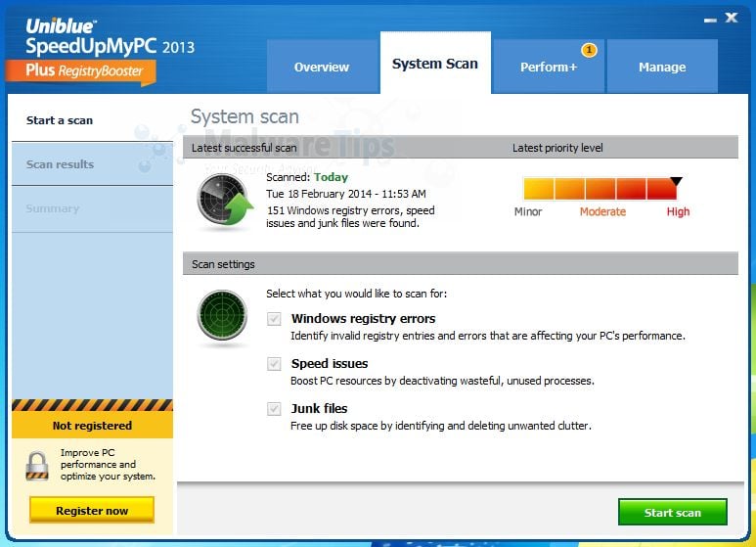
Task: Go to the Manage tab
Action: pyautogui.click(x=662, y=67)
